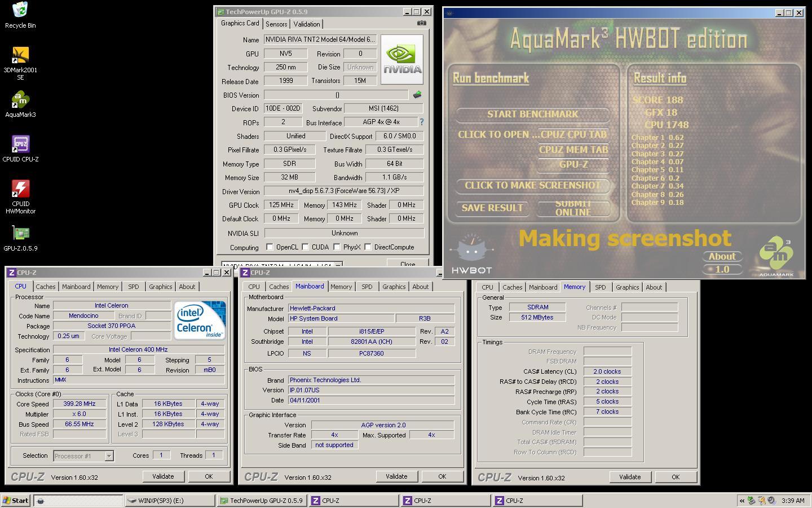Click the chipset value i815/E/EP
812x508 pixels.
(372, 331)
